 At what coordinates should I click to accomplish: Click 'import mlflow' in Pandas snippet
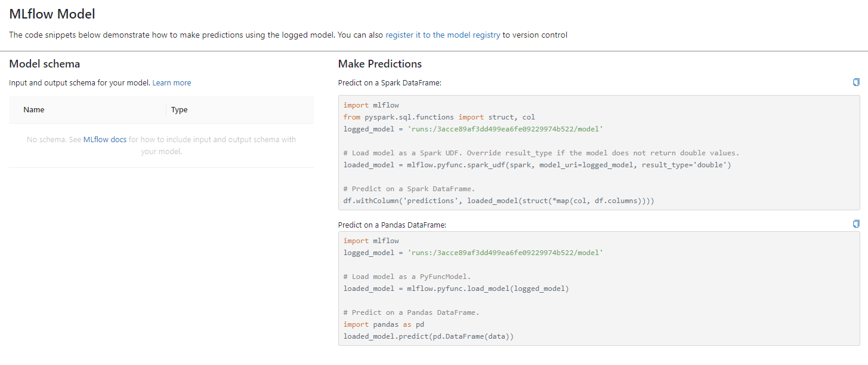[371, 241]
